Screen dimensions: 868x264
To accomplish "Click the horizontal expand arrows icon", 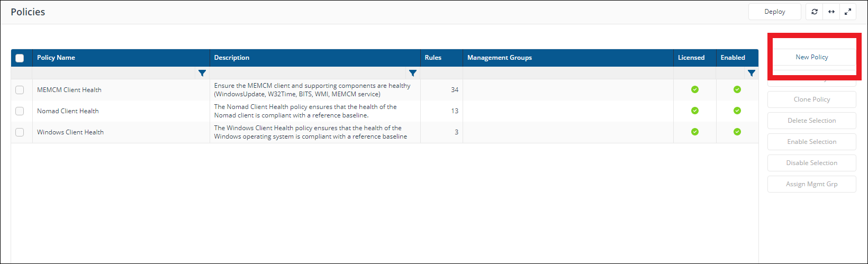I will point(831,12).
